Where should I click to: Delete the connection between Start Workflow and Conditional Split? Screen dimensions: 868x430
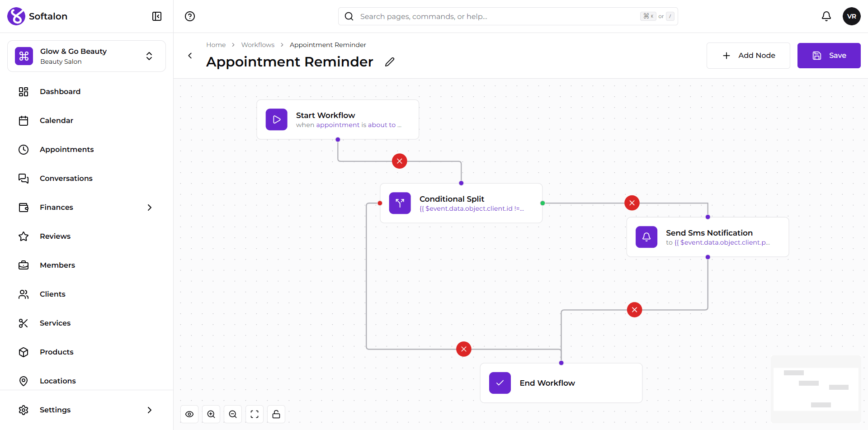[400, 161]
